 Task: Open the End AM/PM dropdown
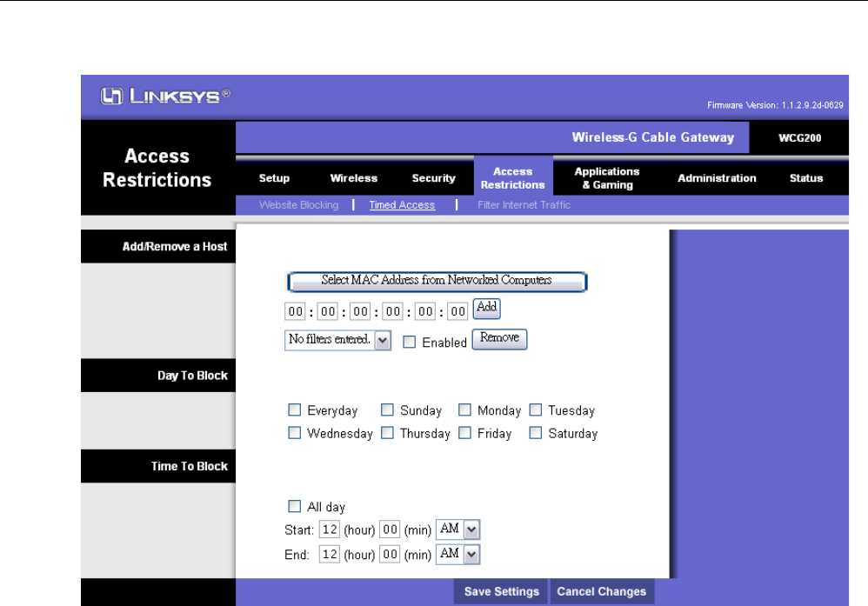coord(457,554)
